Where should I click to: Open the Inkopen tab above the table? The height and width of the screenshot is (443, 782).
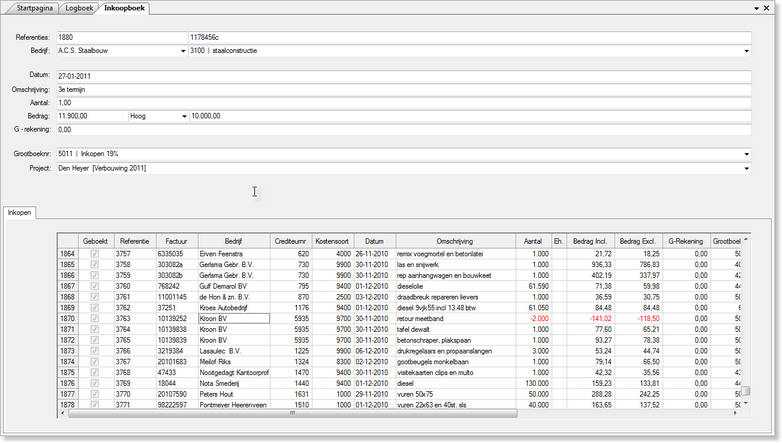click(19, 213)
